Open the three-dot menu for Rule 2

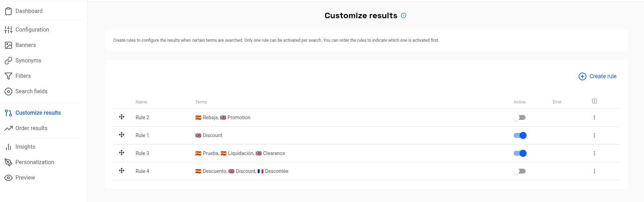point(594,117)
